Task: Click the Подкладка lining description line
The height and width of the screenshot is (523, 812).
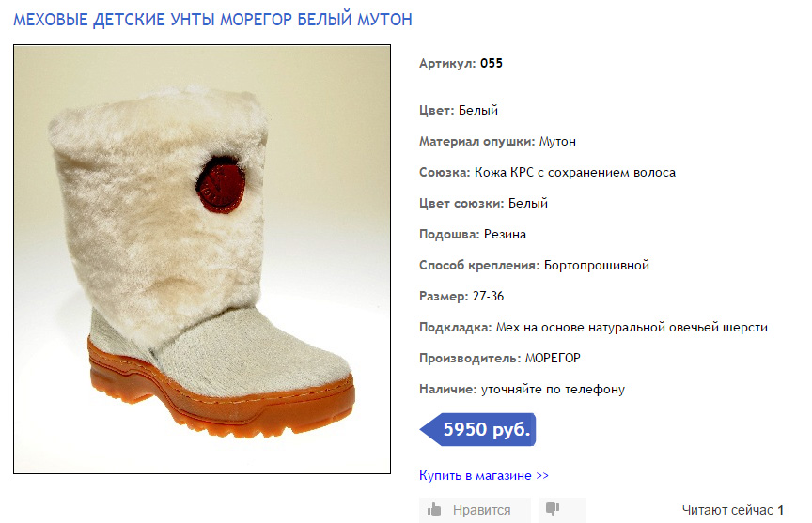Action: [593, 328]
